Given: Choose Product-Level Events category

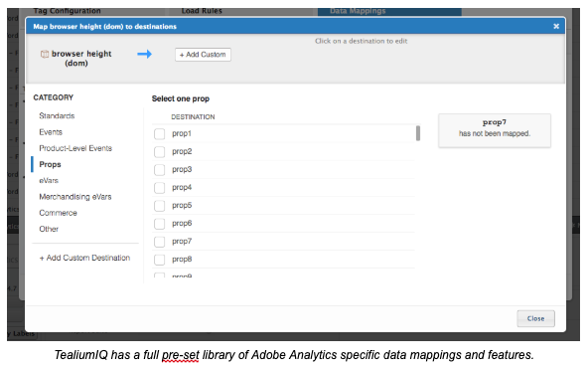Looking at the screenshot, I should [75, 148].
